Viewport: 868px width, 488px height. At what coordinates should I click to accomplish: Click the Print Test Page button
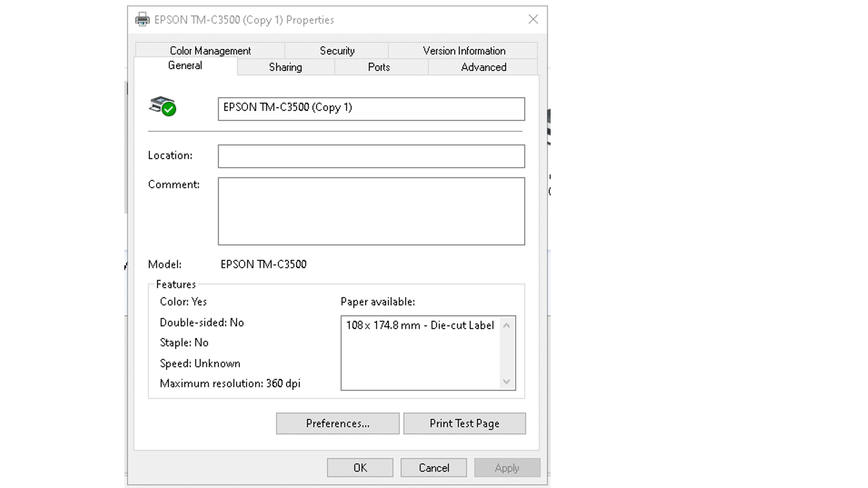(x=464, y=423)
